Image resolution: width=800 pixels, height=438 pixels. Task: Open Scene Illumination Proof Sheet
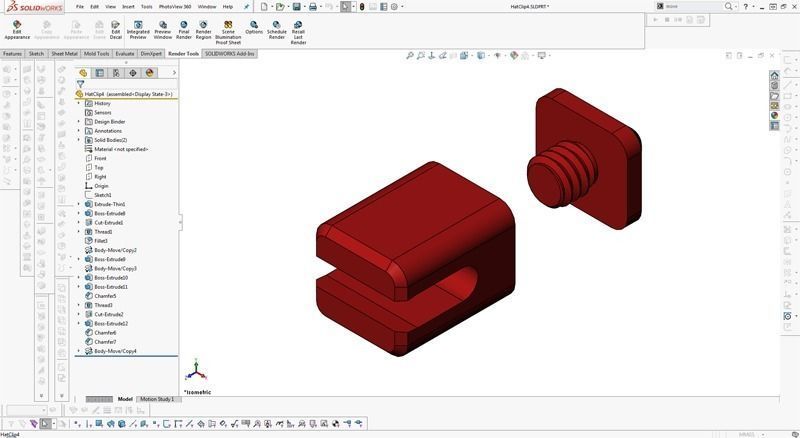coord(228,33)
